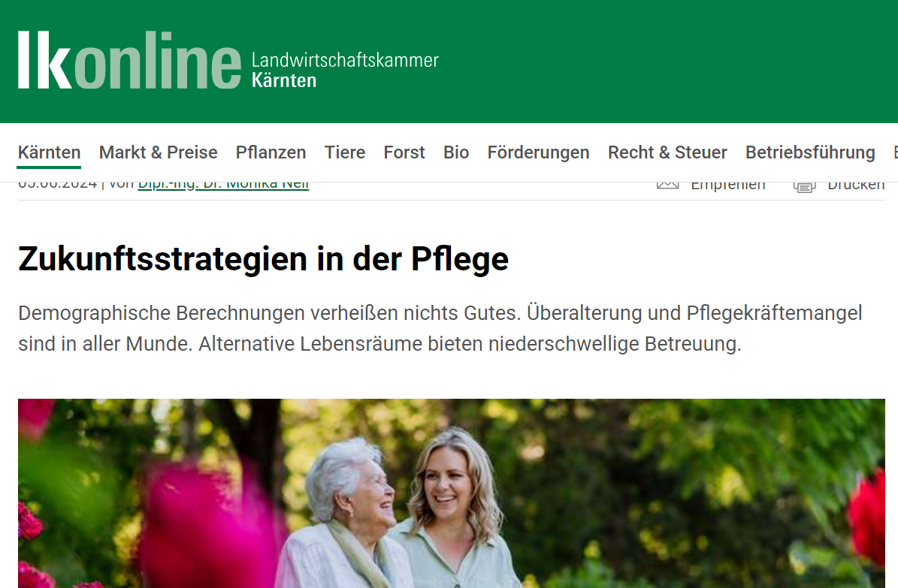Click the partially visible rightmost navigation item

(895, 152)
